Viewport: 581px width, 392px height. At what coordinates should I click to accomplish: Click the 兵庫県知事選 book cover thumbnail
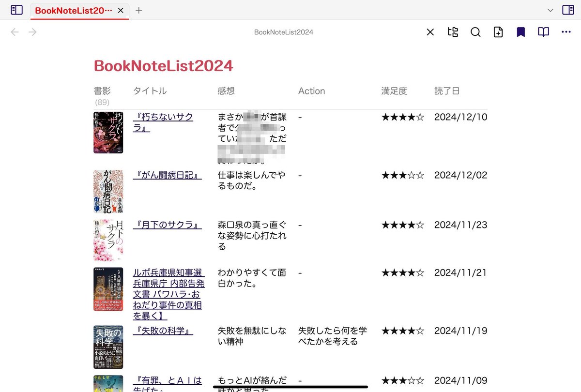(108, 289)
